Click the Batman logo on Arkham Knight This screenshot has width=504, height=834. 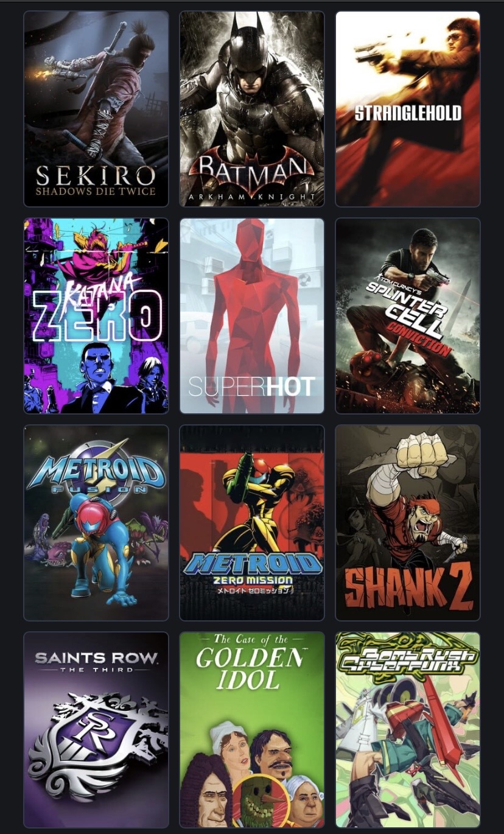pyautogui.click(x=252, y=174)
